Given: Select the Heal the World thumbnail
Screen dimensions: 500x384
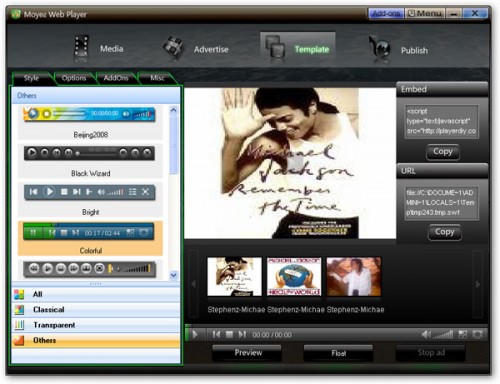Looking at the screenshot, I should tap(294, 276).
